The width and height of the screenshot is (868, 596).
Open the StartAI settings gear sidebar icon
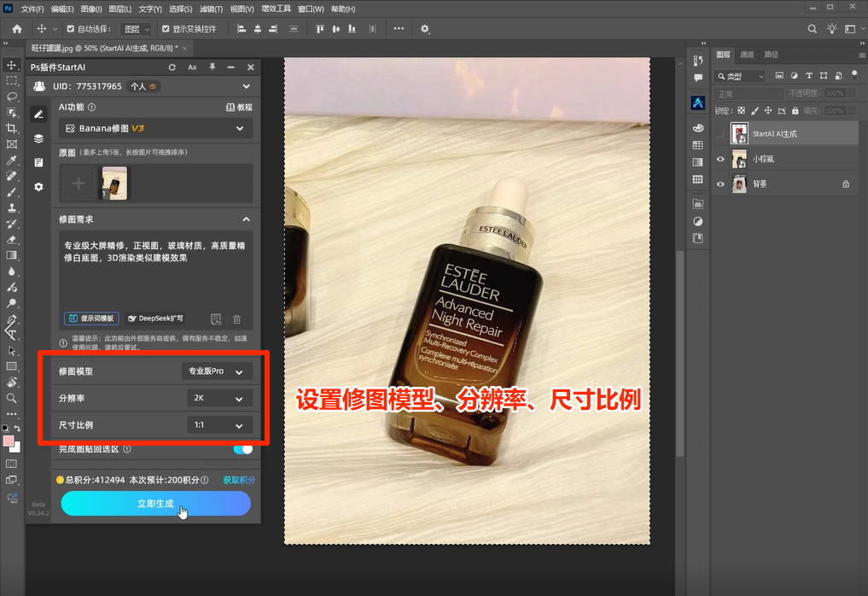[x=38, y=187]
